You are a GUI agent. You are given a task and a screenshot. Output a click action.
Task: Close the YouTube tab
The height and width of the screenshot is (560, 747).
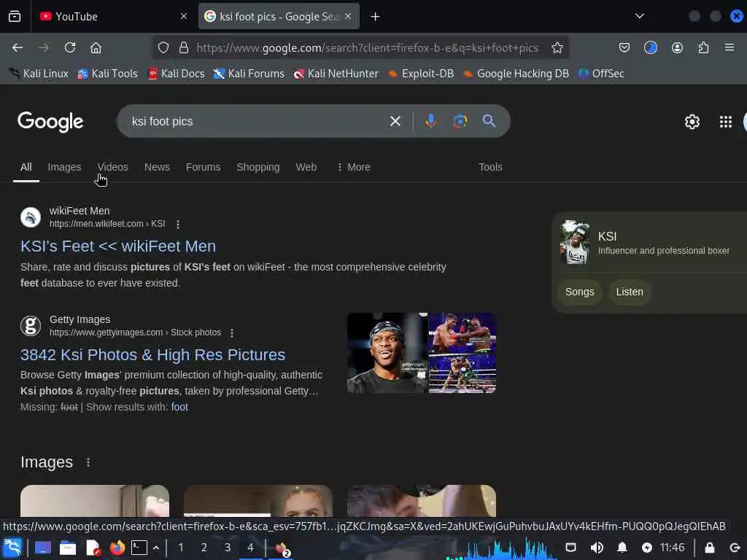[184, 17]
